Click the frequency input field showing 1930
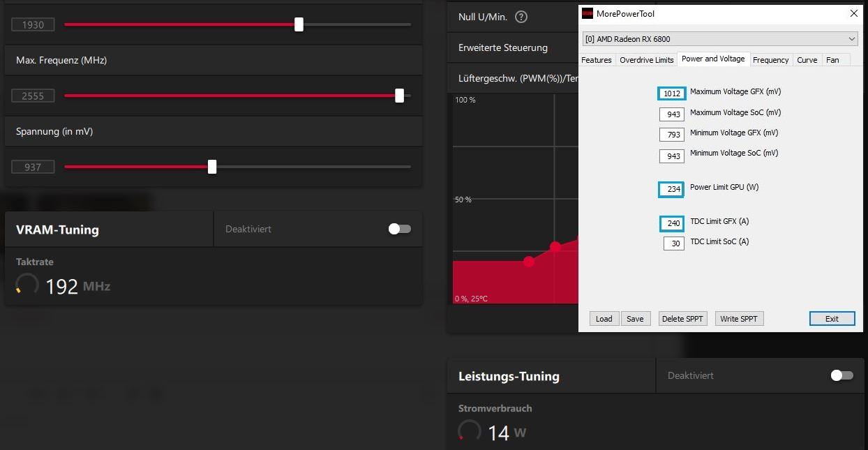Image resolution: width=868 pixels, height=450 pixels. coord(33,25)
